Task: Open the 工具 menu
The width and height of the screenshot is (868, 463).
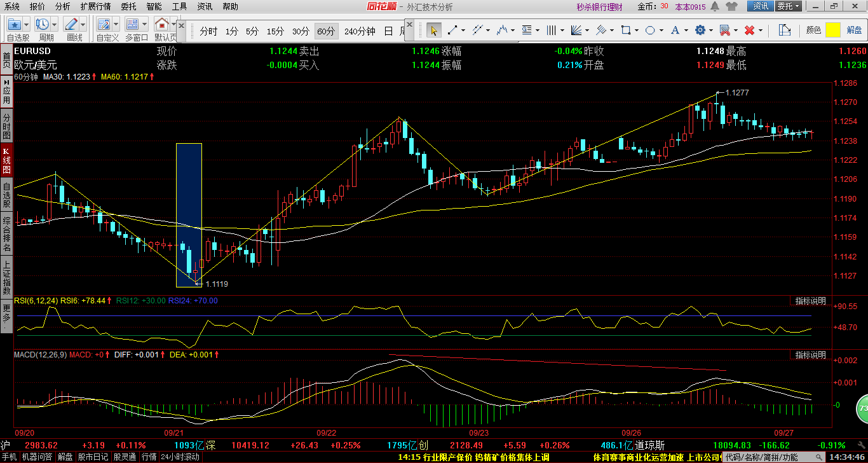Action: tap(179, 6)
